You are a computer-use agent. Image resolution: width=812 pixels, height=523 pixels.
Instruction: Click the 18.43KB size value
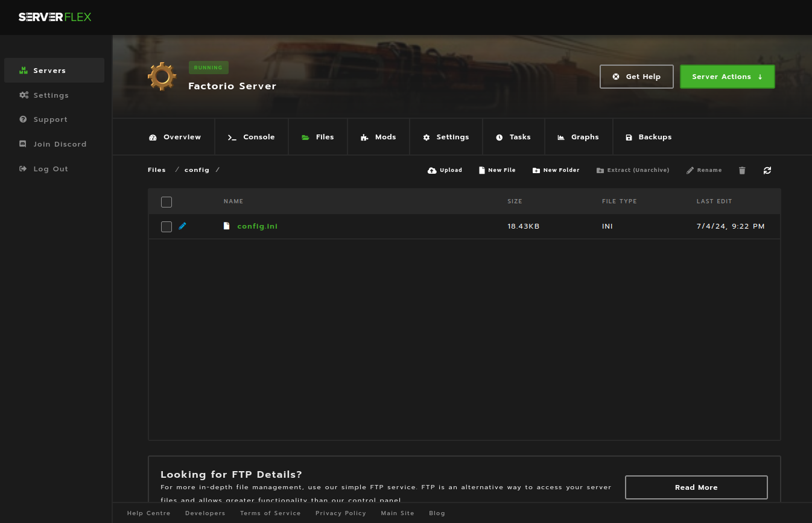point(524,227)
